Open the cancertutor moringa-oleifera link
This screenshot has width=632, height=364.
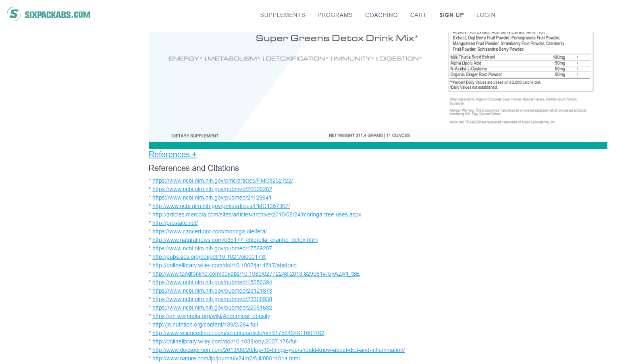click(210, 231)
